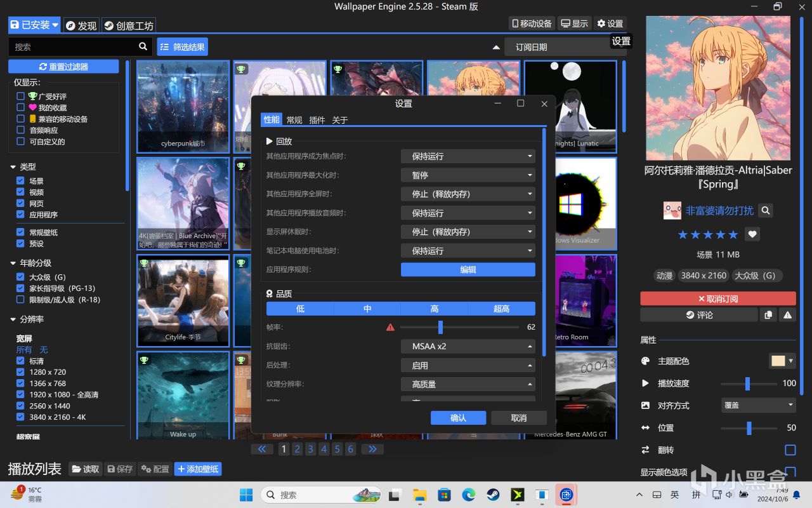Click 重置过滤器 reset filters button
The image size is (812, 508).
point(63,67)
